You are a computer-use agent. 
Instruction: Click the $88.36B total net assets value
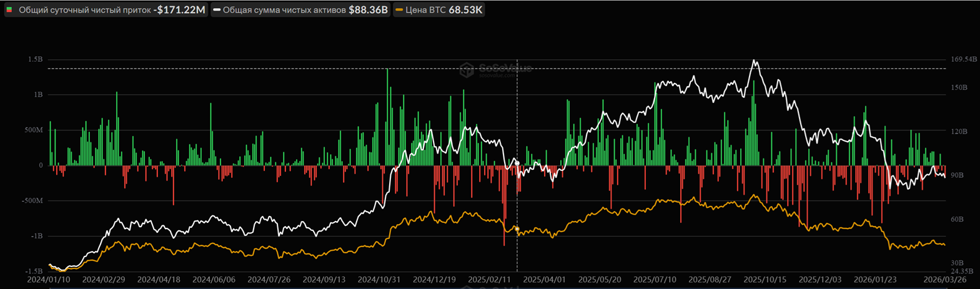[368, 10]
